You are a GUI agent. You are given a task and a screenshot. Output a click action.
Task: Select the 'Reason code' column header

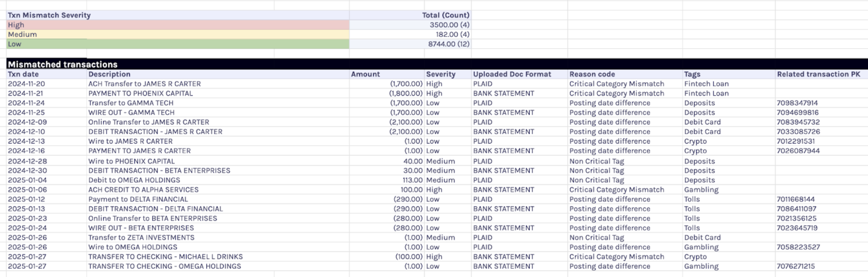(625, 74)
